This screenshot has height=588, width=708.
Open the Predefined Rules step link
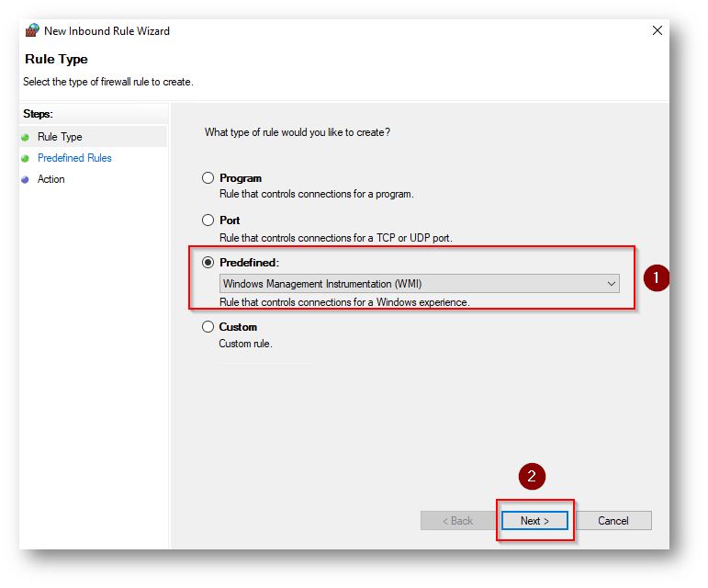click(x=74, y=158)
